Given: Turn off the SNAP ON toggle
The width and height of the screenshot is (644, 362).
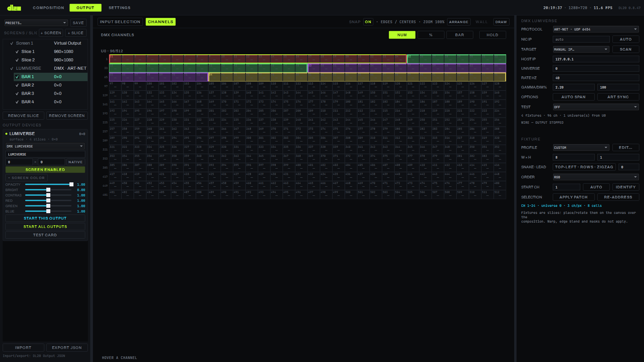Looking at the screenshot, I should (x=368, y=22).
